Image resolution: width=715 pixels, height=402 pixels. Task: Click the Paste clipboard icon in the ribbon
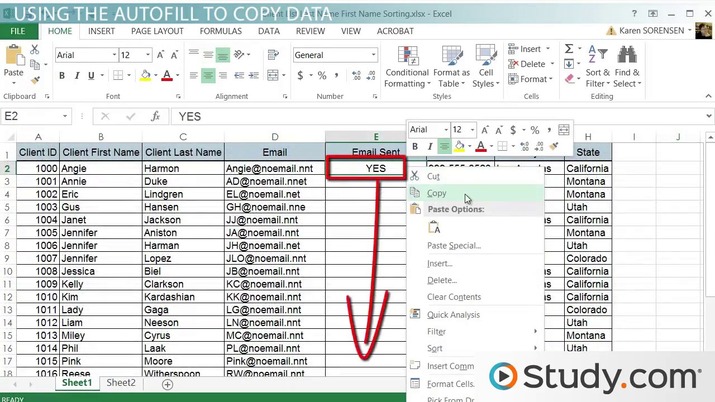point(14,58)
